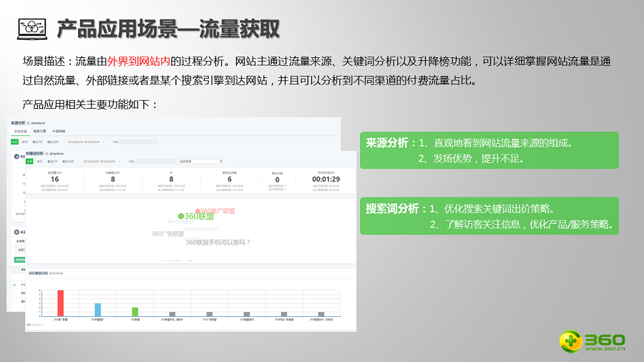Select the 今天 button in 关键词分析
This screenshot has width=644, height=362.
coord(30,162)
